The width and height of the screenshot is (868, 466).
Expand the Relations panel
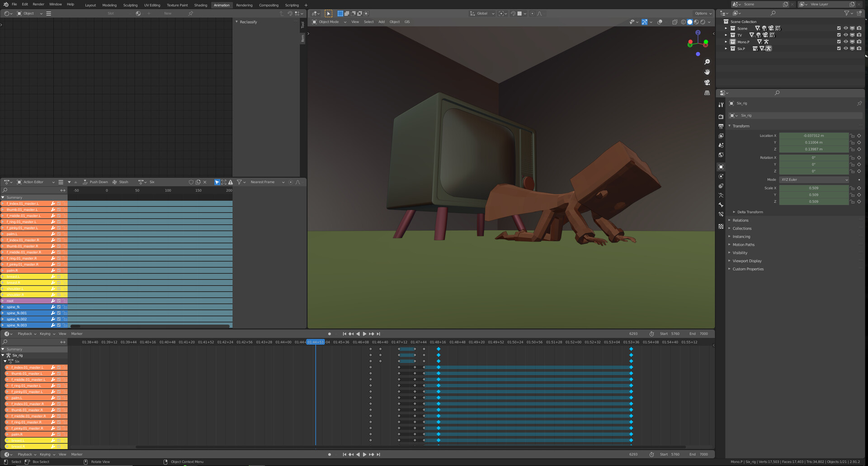pyautogui.click(x=741, y=221)
